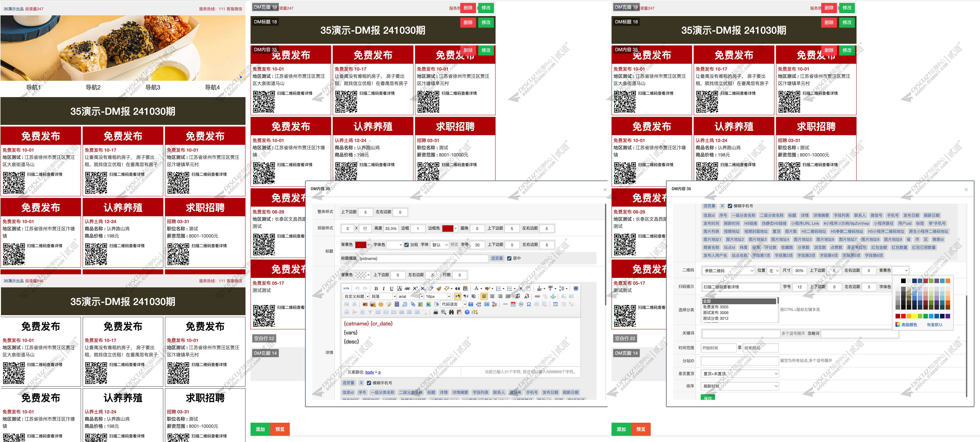Screen dimensions: 980x442
Task: Apply strikethrough formatting in the editor
Action: 408,289
